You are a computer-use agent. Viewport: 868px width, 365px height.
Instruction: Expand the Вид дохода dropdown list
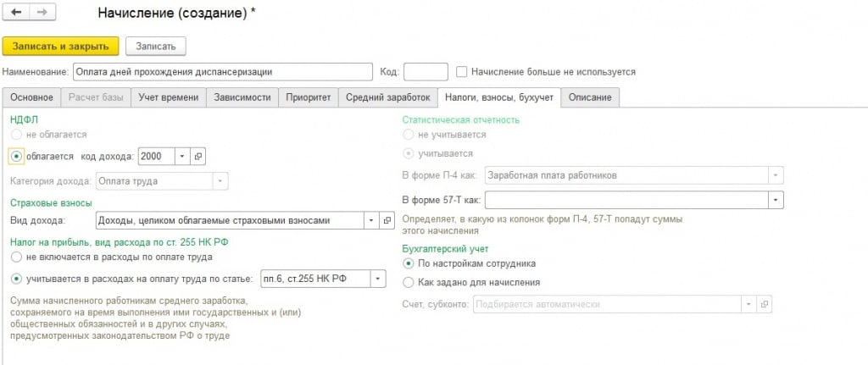(371, 220)
